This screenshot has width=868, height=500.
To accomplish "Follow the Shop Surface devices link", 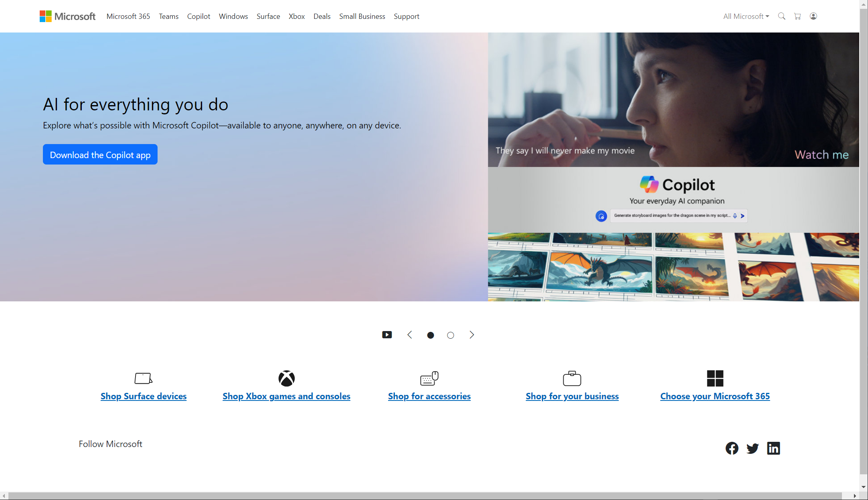I will coord(144,396).
